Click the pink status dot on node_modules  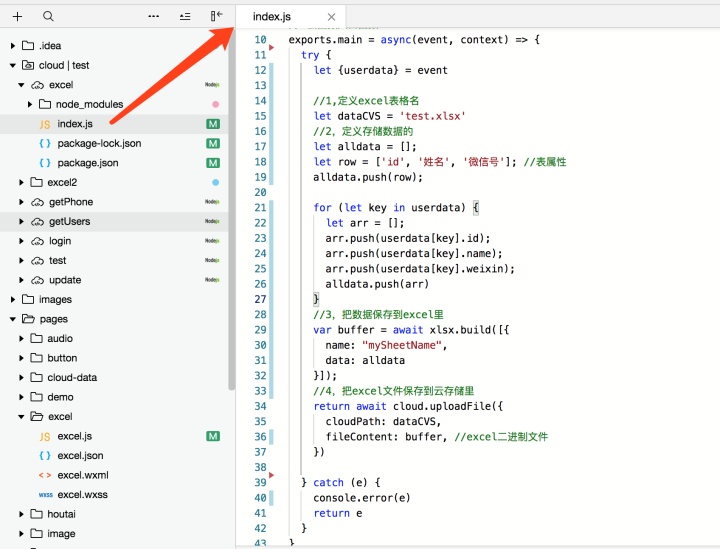[x=215, y=105]
